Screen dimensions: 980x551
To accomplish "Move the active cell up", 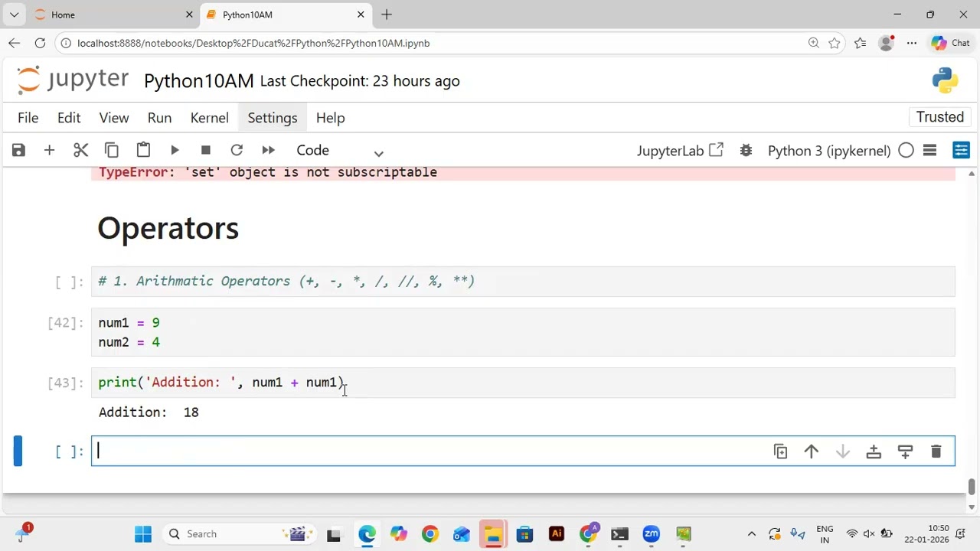I will click(x=812, y=452).
